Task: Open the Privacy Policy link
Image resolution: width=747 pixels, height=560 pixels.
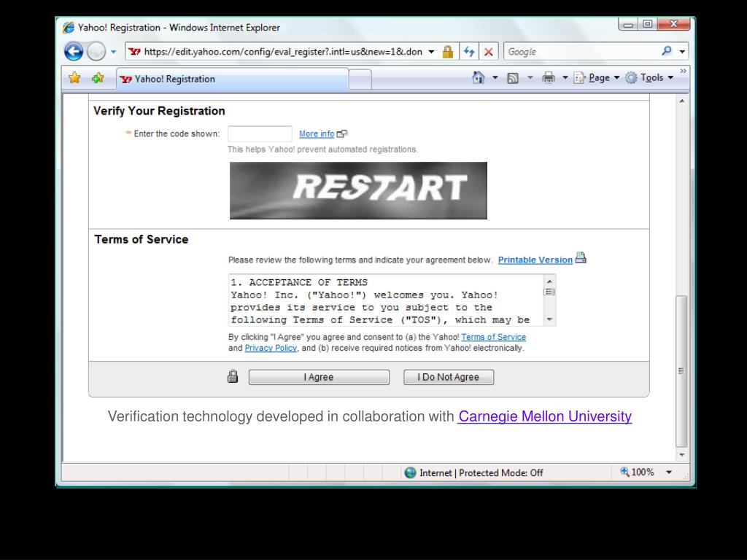Action: [271, 348]
